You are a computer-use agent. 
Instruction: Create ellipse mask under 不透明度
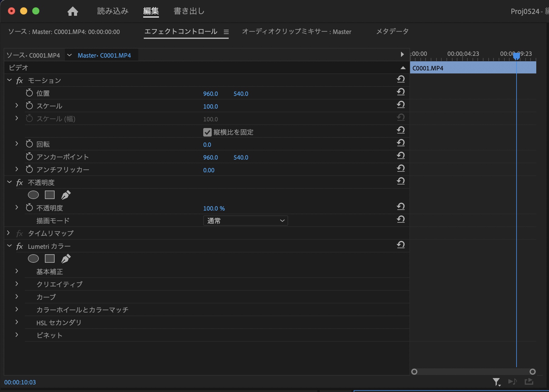pos(33,195)
